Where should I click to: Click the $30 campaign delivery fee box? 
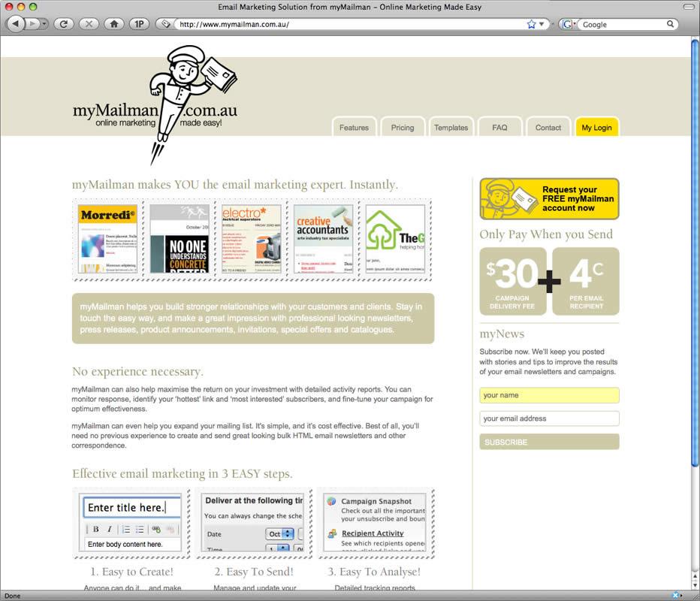click(513, 281)
